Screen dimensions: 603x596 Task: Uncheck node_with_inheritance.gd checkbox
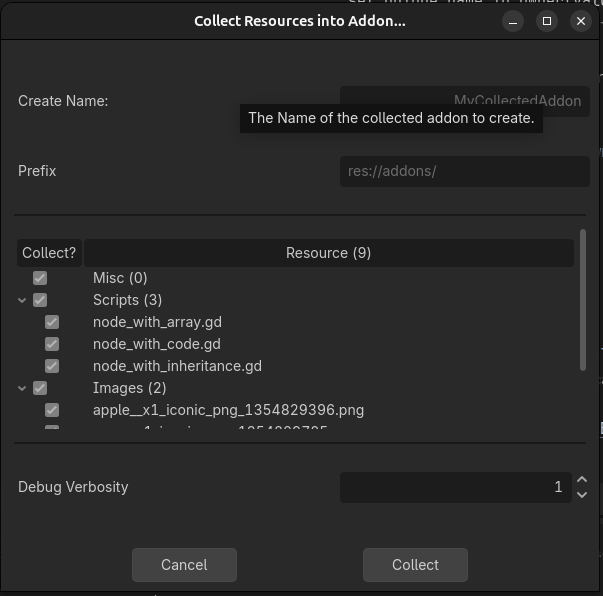click(52, 366)
